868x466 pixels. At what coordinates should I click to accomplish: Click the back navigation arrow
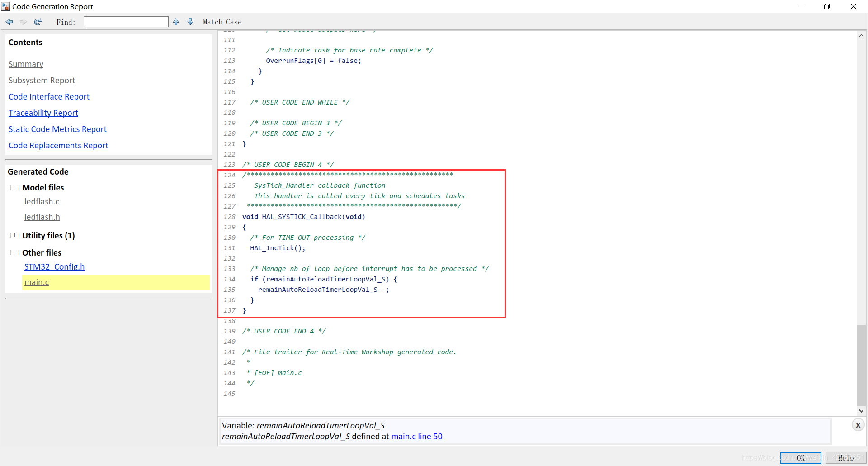(9, 22)
